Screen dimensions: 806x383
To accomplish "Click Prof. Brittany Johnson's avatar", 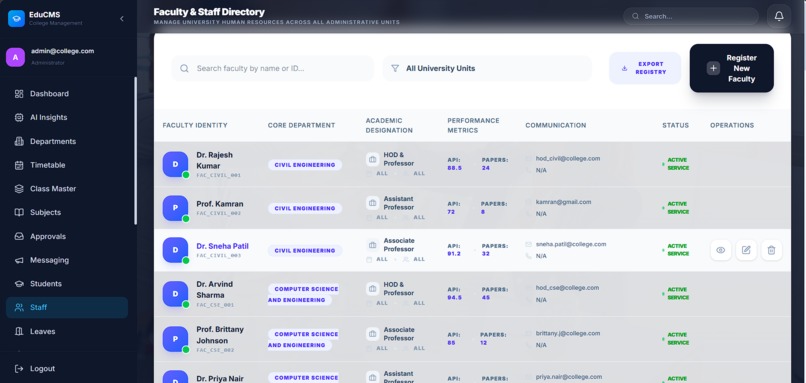I will (175, 339).
